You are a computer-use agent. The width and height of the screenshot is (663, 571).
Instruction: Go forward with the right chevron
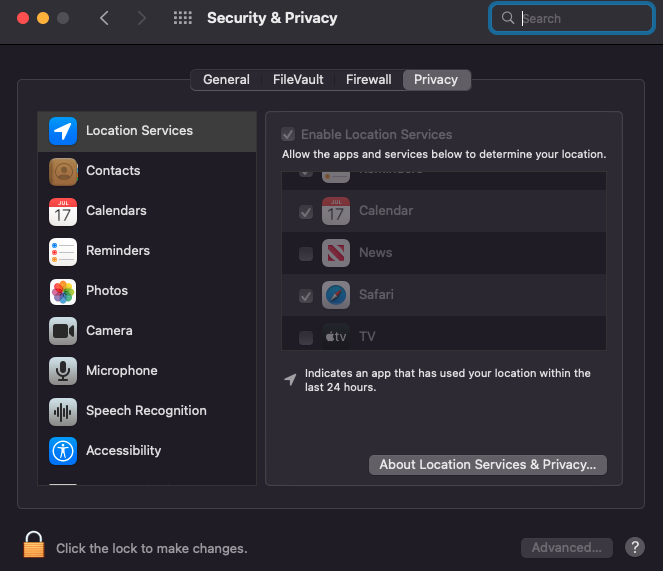point(142,18)
